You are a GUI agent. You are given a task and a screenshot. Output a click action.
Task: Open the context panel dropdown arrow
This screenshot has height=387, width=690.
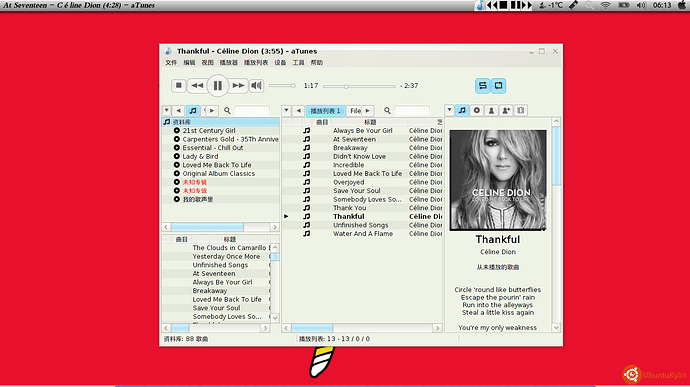449,111
